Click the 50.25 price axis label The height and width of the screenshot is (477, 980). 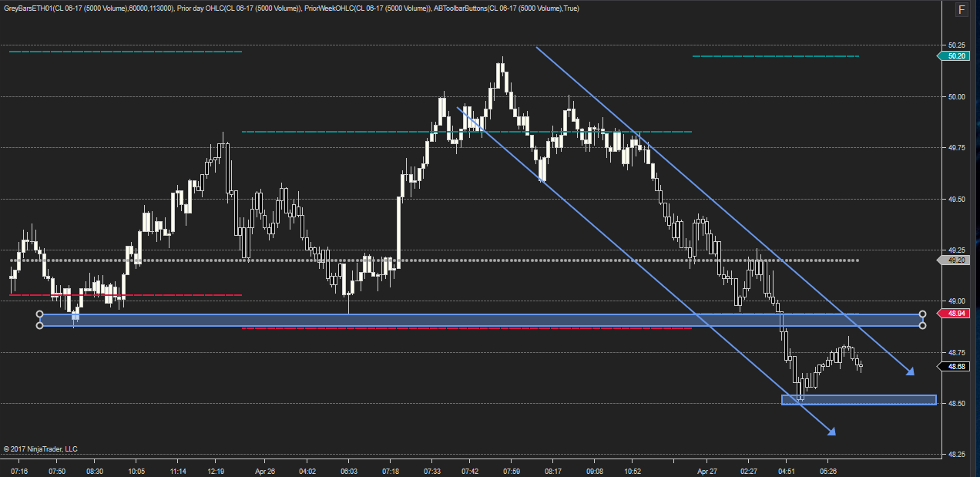tap(956, 45)
